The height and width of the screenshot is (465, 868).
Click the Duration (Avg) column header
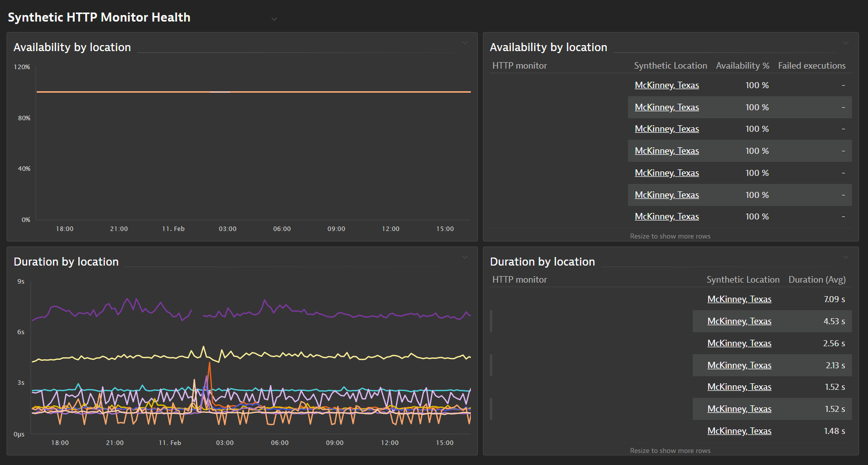tap(817, 280)
